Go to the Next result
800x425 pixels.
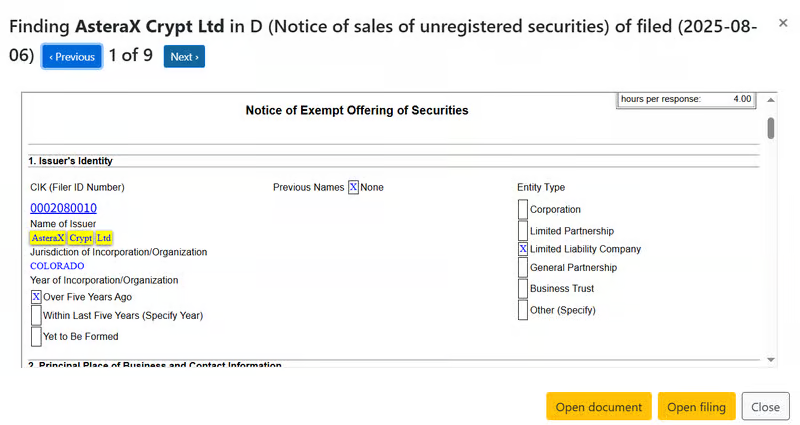click(x=184, y=57)
